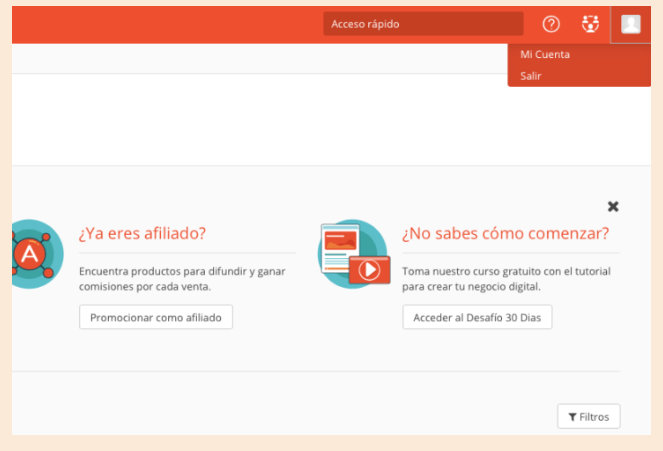Image resolution: width=663 pixels, height=451 pixels.
Task: Select Mi Cuenta from user menu
Action: (545, 55)
